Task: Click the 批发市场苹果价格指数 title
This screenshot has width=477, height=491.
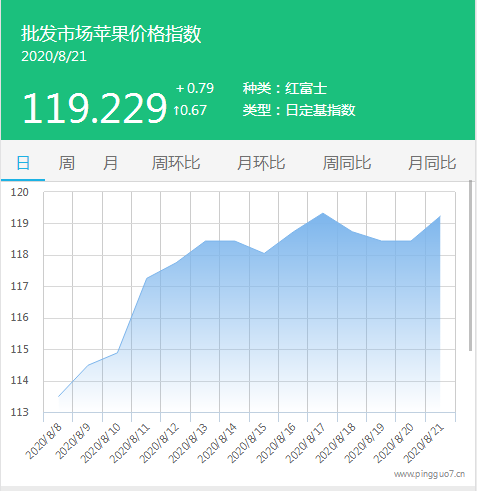Action: [111, 33]
